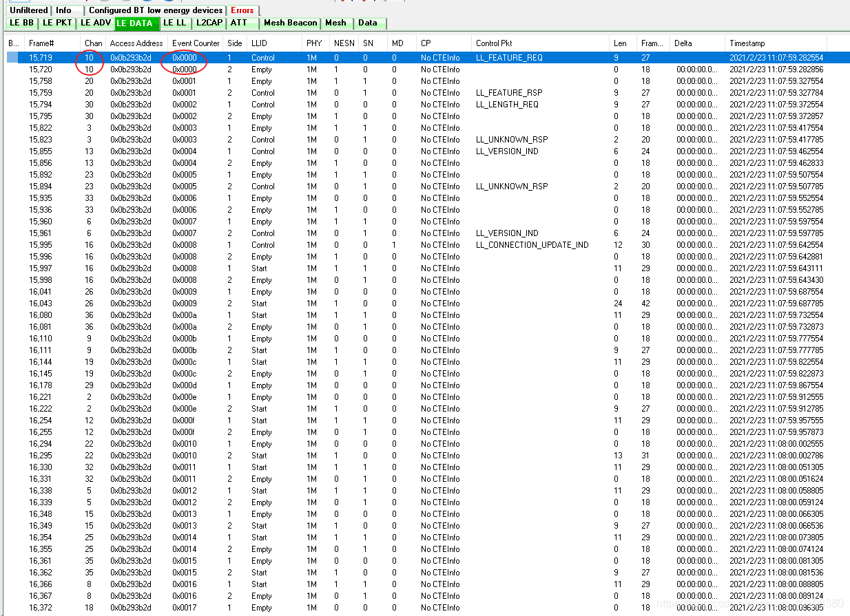Click frame number 15,935
This screenshot has height=616, width=850.
(x=40, y=198)
